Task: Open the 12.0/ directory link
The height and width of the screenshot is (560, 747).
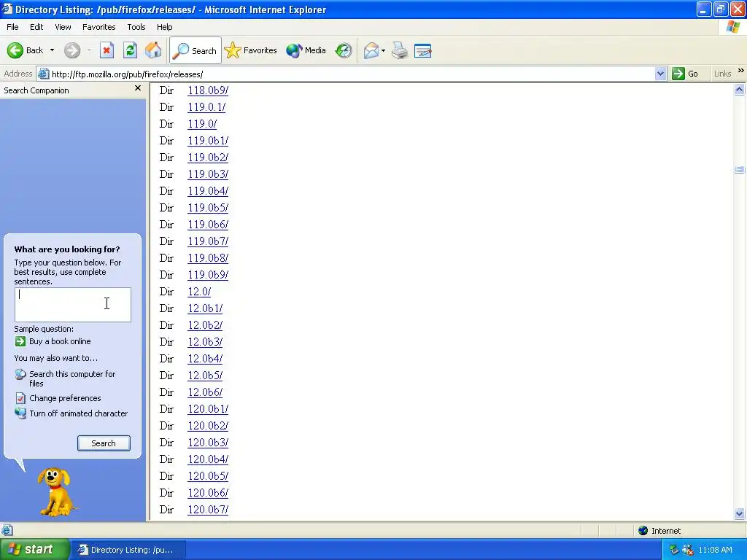Action: [x=199, y=292]
